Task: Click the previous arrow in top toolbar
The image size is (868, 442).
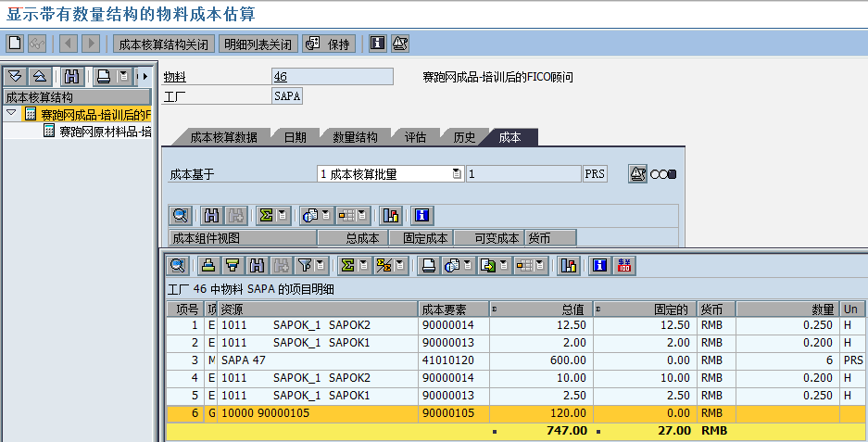Action: (x=69, y=44)
